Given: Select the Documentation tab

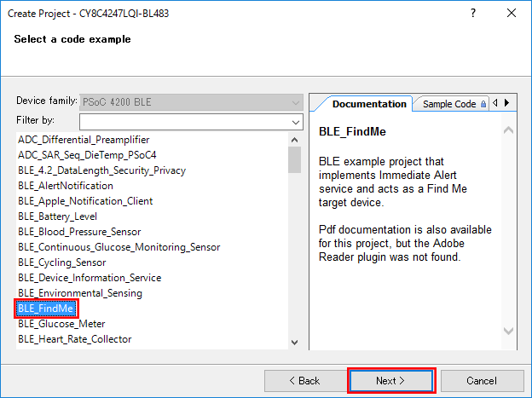Looking at the screenshot, I should [x=368, y=104].
